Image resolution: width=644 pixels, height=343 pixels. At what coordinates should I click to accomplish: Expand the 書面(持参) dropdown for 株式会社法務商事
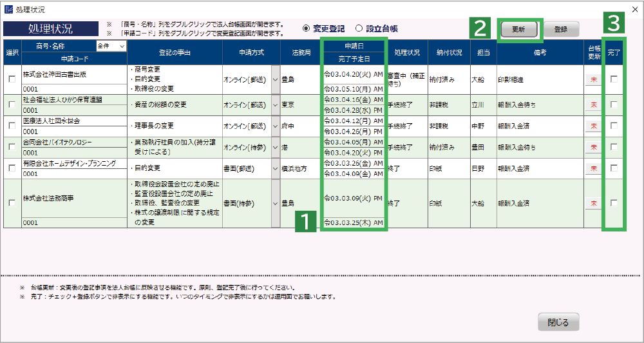(x=276, y=203)
